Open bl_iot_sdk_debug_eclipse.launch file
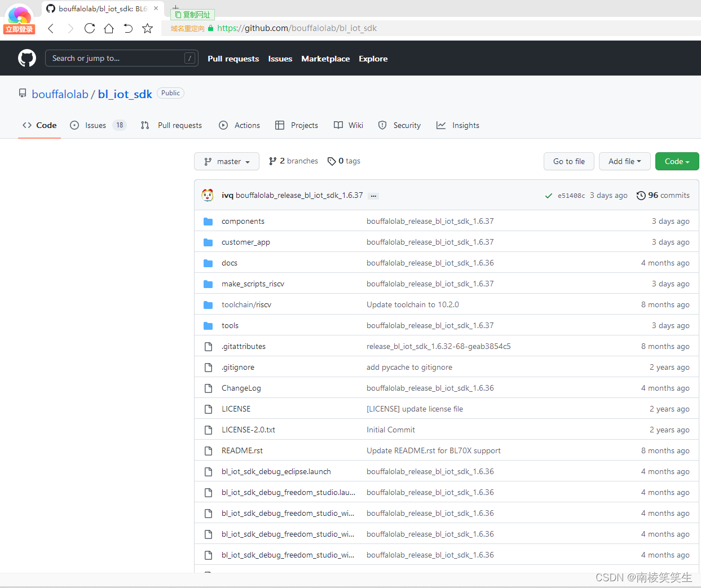The width and height of the screenshot is (701, 588). (276, 472)
